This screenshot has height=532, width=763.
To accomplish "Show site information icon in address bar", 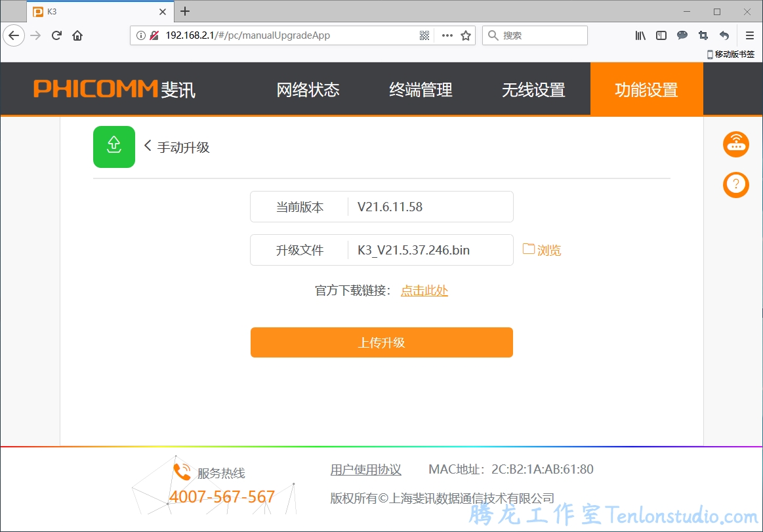I will tap(140, 35).
